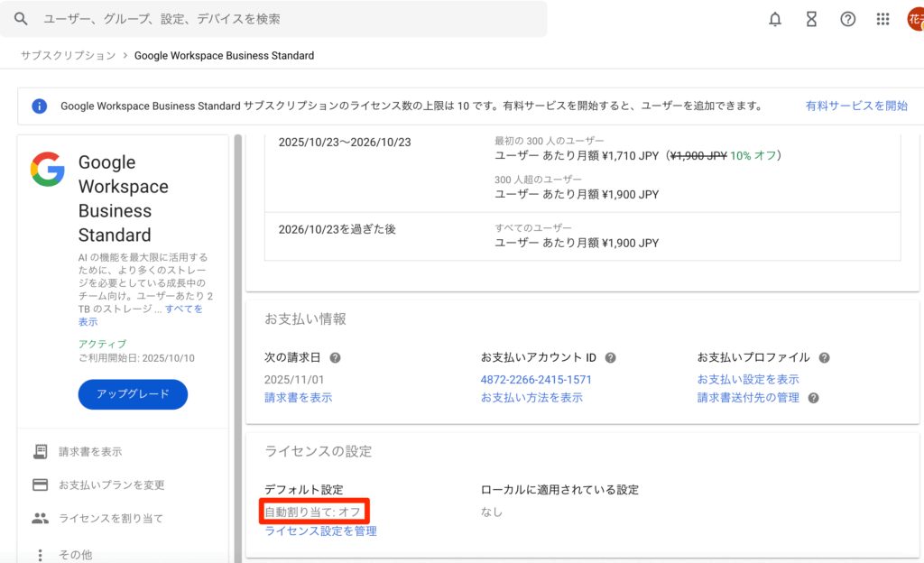Select ライセンスを割り当て in the sidebar
The width and height of the screenshot is (924, 563).
pyautogui.click(x=110, y=518)
